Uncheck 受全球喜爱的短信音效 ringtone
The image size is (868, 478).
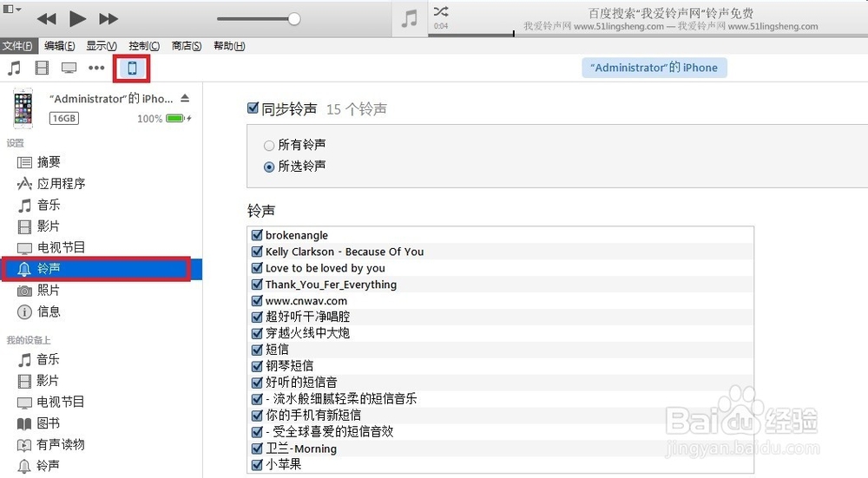tap(257, 431)
